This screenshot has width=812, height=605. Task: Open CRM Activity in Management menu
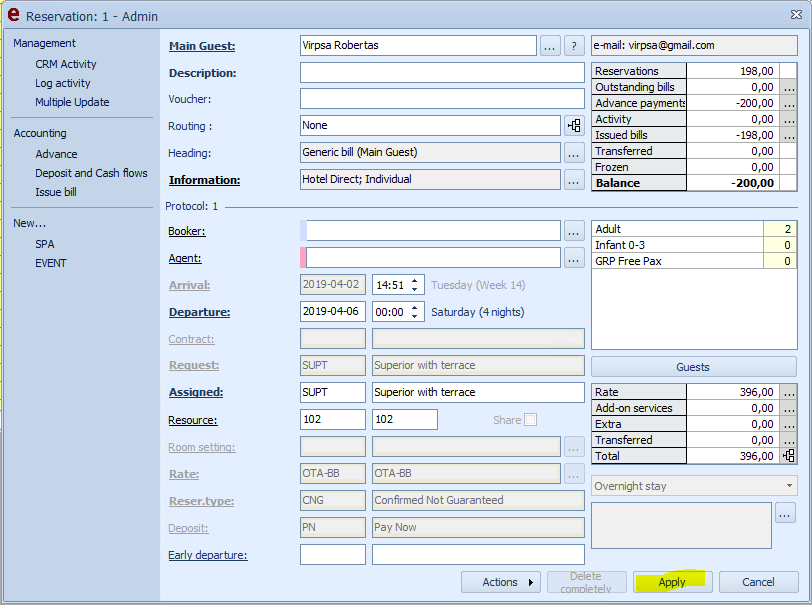pos(66,64)
